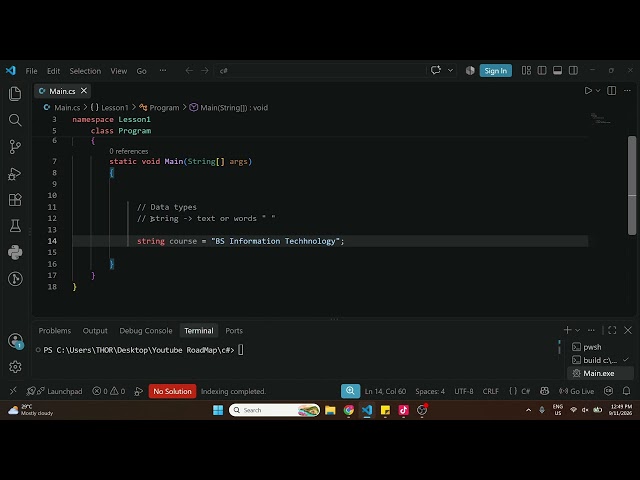Expand the run button dropdown arrow
The height and width of the screenshot is (480, 640).
tap(598, 91)
